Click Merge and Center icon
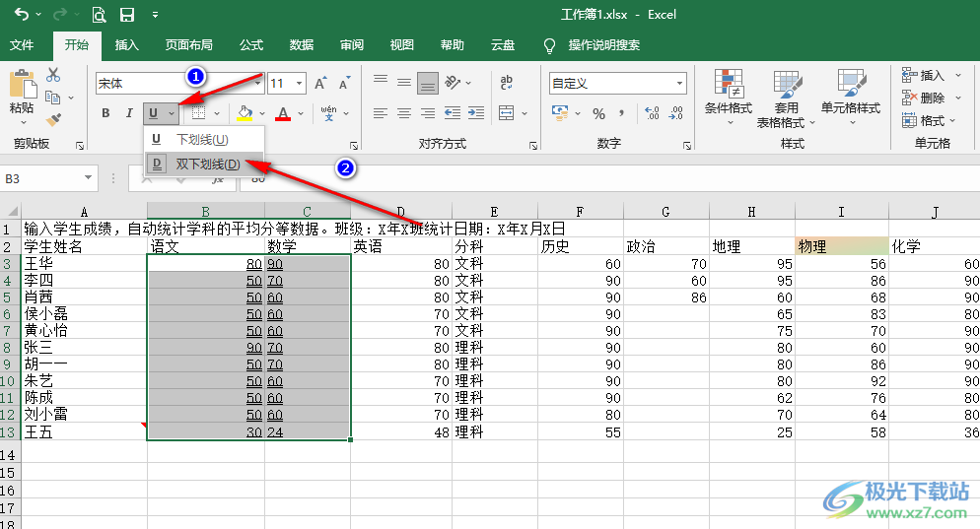This screenshot has height=529, width=980. pos(506,113)
